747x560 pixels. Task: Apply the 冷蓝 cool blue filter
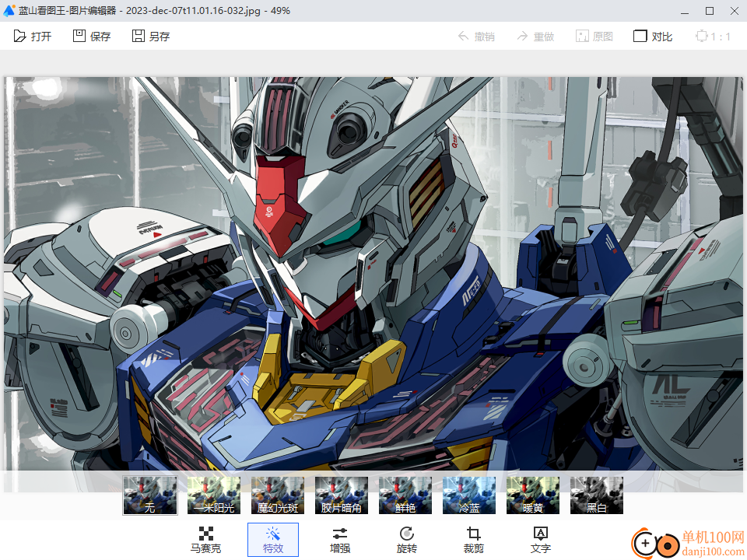pos(469,495)
